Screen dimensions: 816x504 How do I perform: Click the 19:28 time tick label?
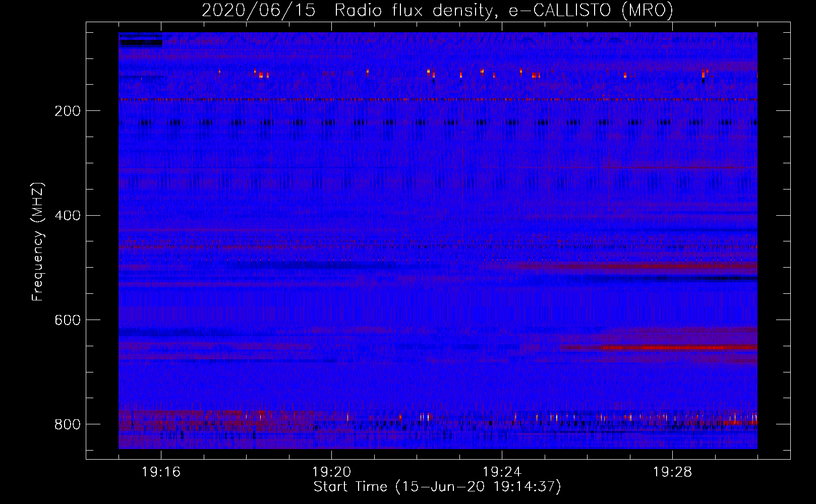point(672,472)
